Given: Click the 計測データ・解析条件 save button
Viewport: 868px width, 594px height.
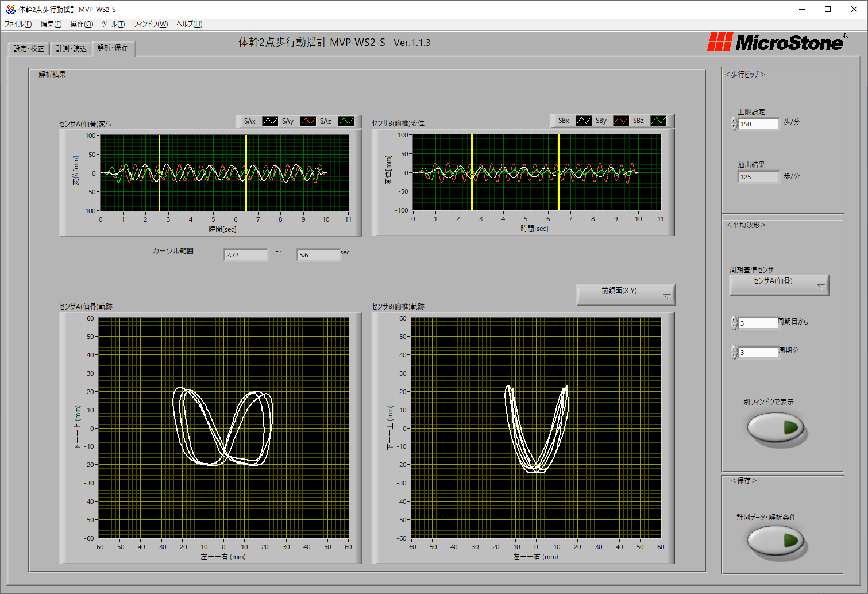Looking at the screenshot, I should [x=776, y=541].
